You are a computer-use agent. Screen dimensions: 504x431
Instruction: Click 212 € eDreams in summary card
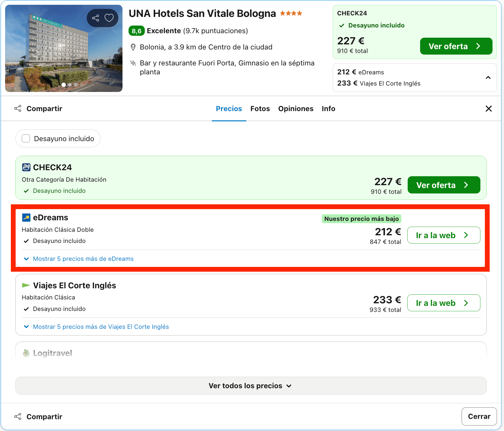coord(360,72)
